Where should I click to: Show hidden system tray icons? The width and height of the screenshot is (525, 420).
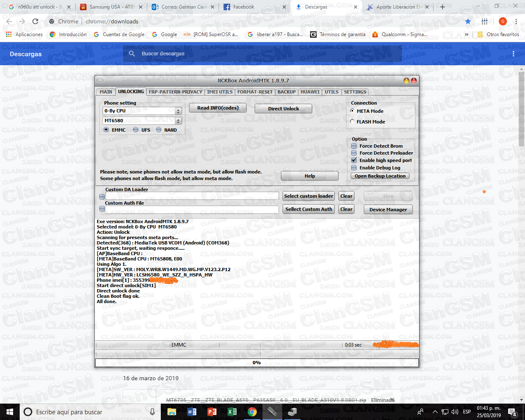[x=435, y=412]
